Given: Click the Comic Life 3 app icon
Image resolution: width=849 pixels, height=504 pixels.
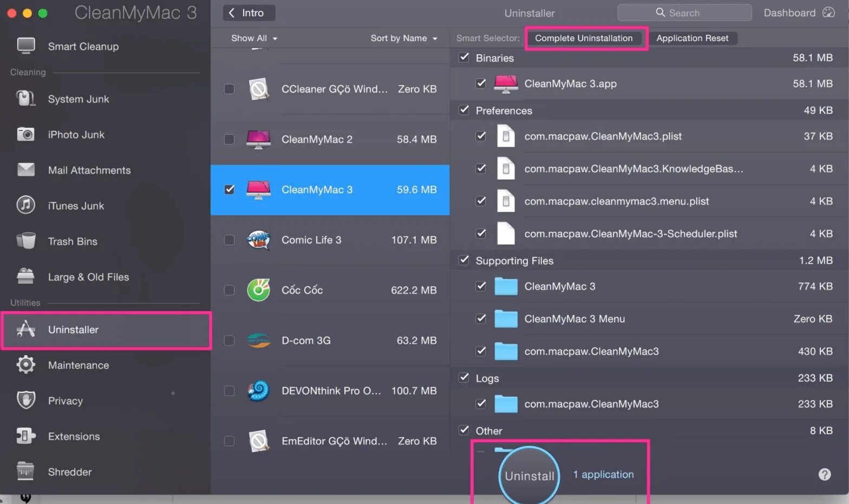Looking at the screenshot, I should tap(259, 240).
